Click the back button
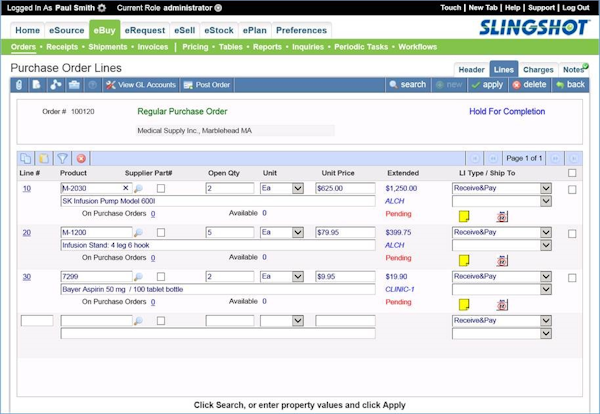This screenshot has width=600, height=414. pyautogui.click(x=571, y=85)
